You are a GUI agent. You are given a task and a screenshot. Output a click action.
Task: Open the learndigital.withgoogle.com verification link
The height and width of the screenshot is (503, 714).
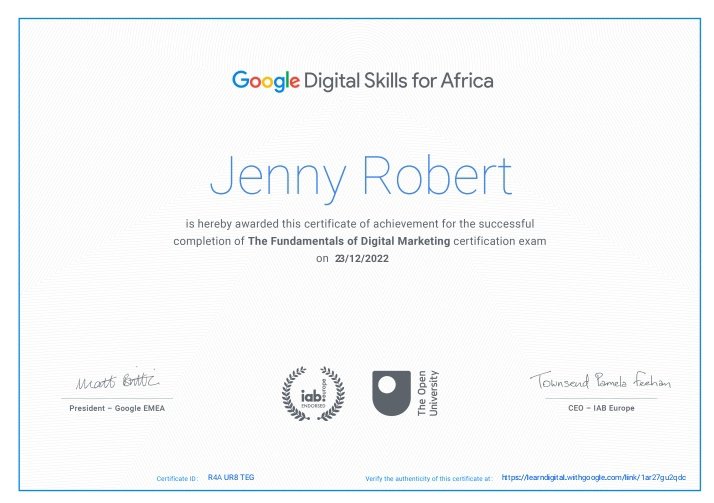(593, 478)
